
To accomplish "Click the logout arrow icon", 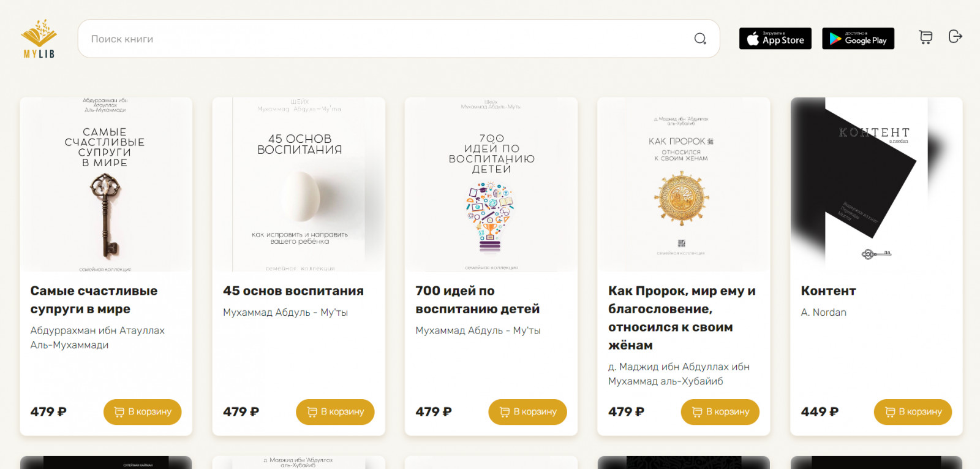I will [x=955, y=37].
